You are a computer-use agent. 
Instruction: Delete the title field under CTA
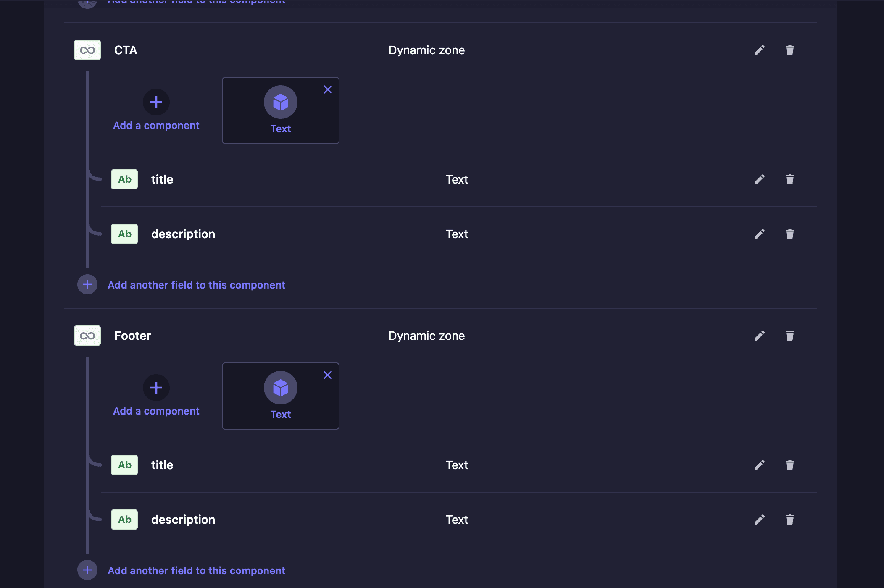[x=789, y=180]
